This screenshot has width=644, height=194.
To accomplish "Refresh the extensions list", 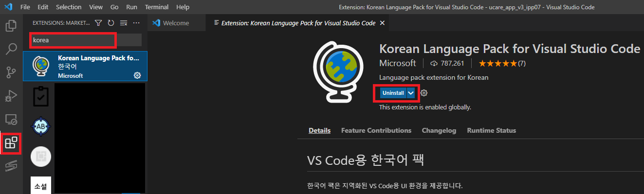I will (x=111, y=23).
